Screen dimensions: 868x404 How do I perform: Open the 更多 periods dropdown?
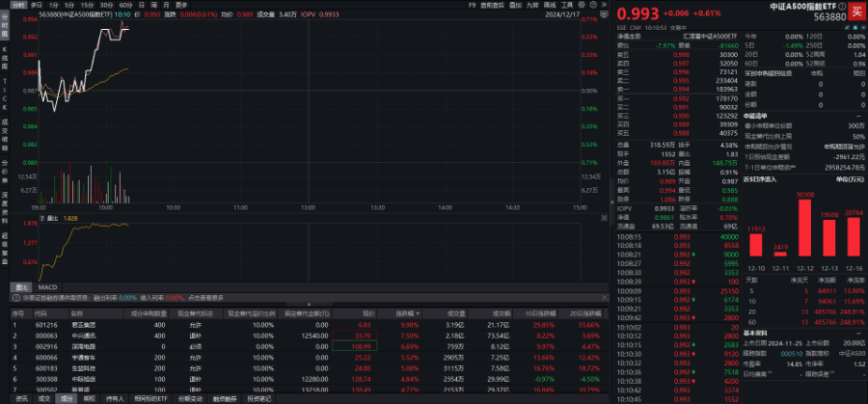[181, 5]
